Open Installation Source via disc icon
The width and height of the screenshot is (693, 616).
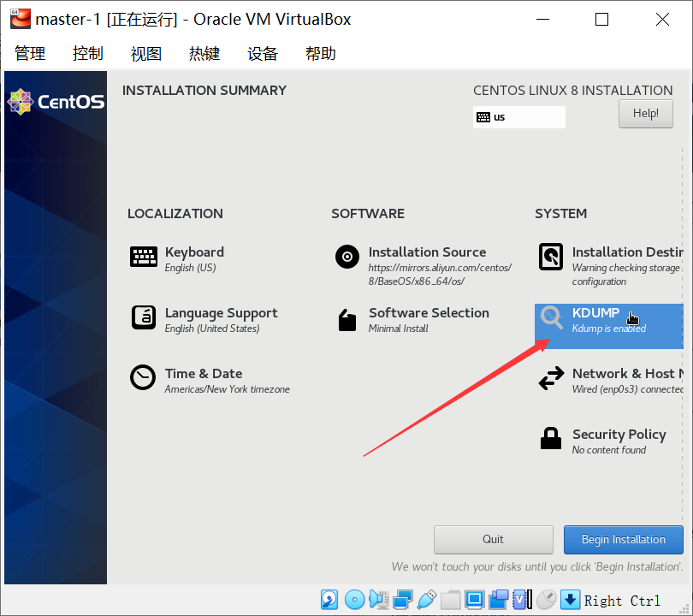tap(347, 257)
